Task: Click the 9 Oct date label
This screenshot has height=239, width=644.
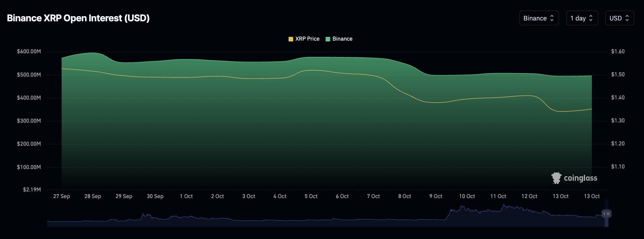Action: click(436, 196)
